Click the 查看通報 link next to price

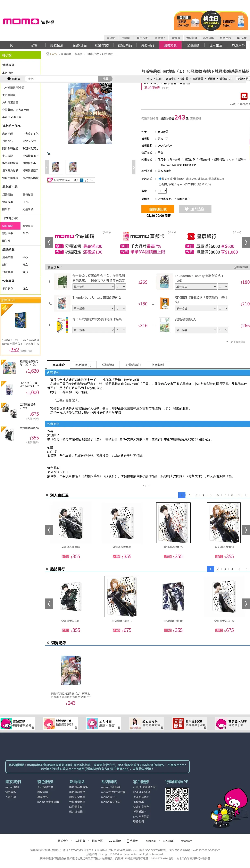(x=195, y=119)
